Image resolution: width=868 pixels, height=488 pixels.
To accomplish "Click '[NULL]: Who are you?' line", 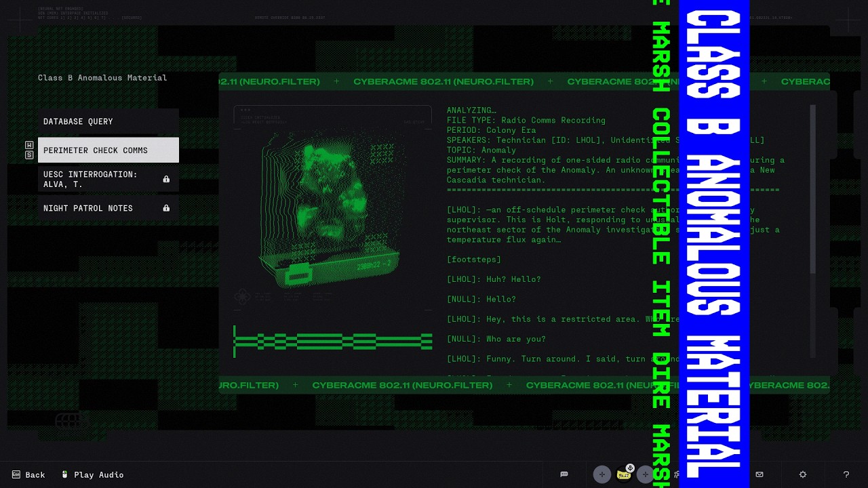I will tap(496, 339).
